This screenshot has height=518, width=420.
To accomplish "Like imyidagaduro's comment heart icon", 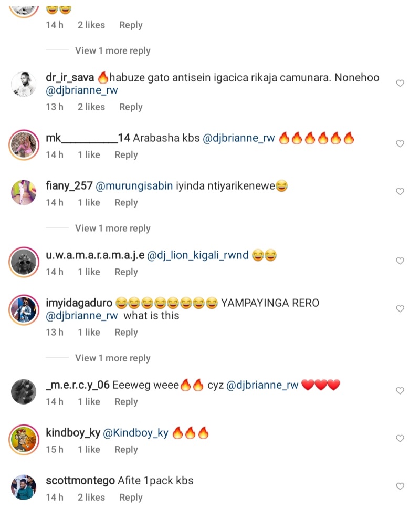I will pyautogui.click(x=400, y=309).
